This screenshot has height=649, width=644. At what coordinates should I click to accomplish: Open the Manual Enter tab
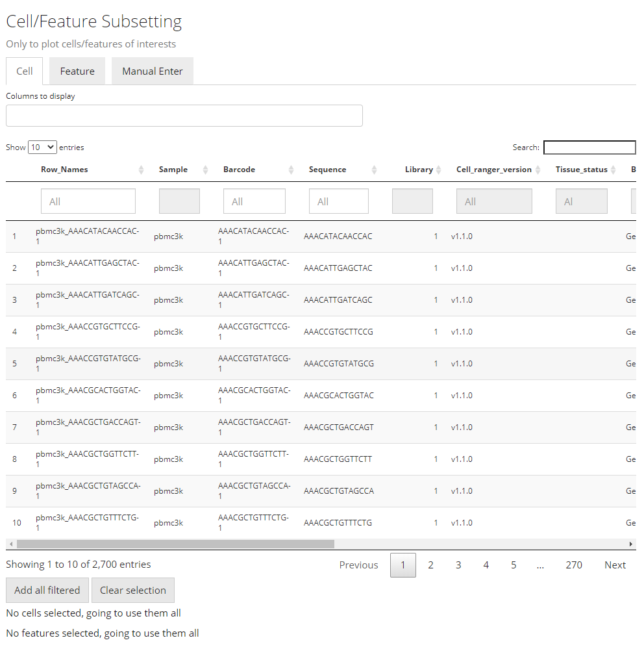pos(153,71)
